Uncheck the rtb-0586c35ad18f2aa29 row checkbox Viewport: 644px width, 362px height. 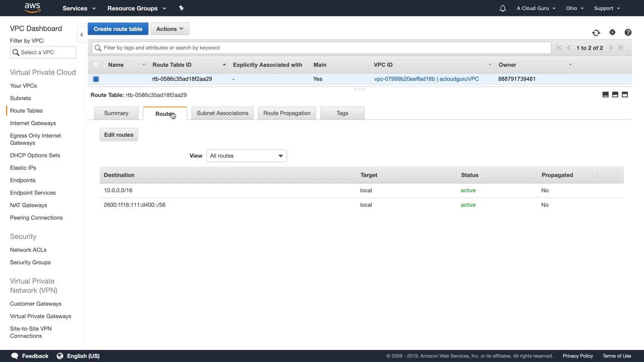point(96,79)
